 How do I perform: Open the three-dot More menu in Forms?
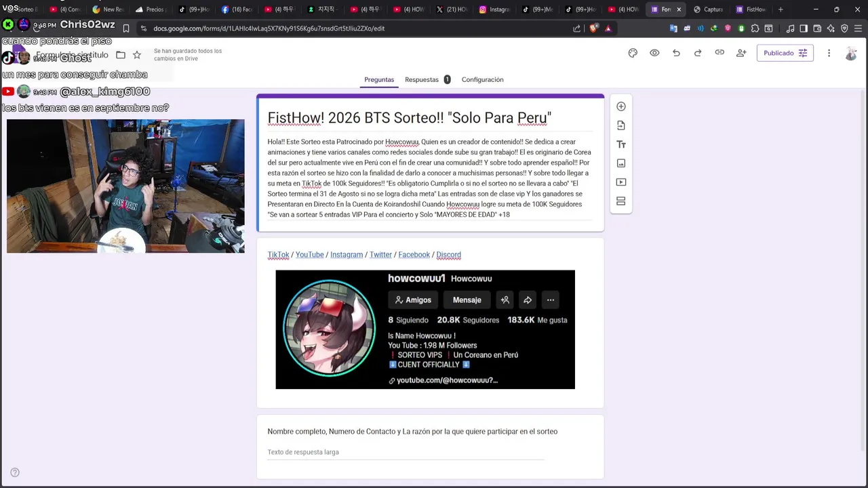click(829, 53)
